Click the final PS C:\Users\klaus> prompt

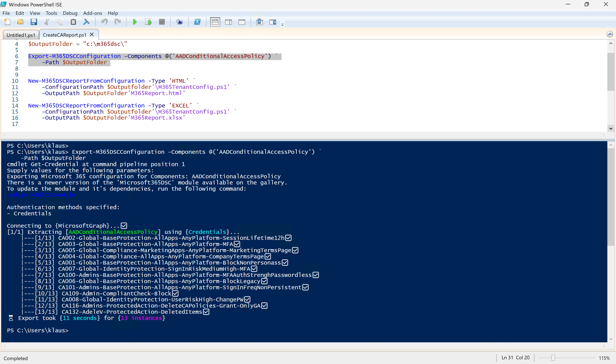pos(37,330)
